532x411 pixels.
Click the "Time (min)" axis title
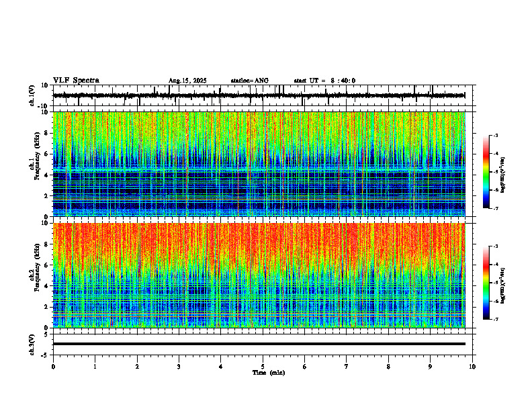pos(269,373)
